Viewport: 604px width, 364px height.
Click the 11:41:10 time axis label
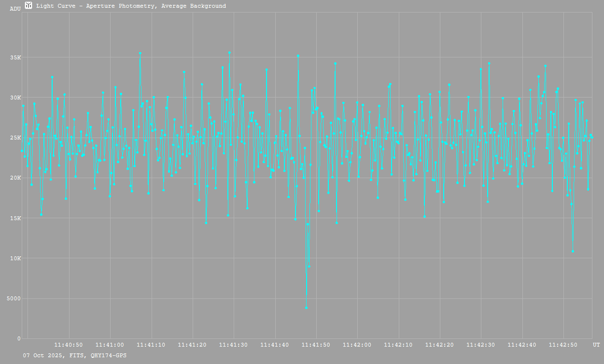(x=151, y=345)
